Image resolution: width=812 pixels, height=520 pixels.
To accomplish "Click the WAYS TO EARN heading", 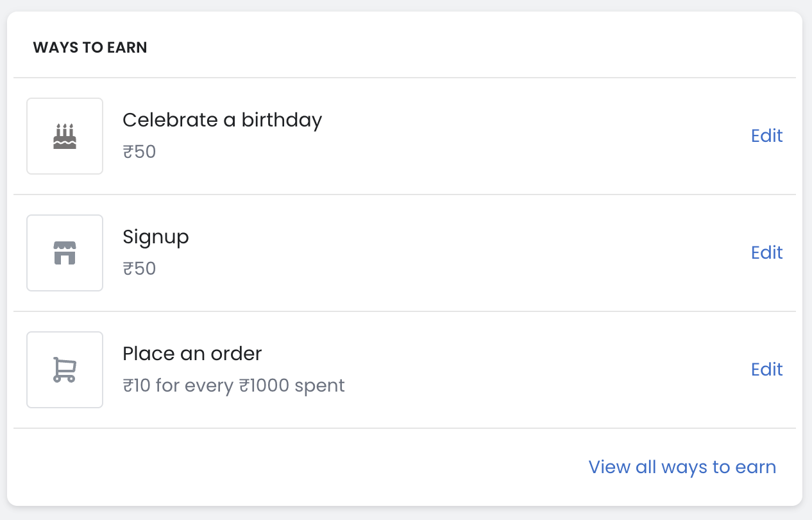I will (90, 48).
